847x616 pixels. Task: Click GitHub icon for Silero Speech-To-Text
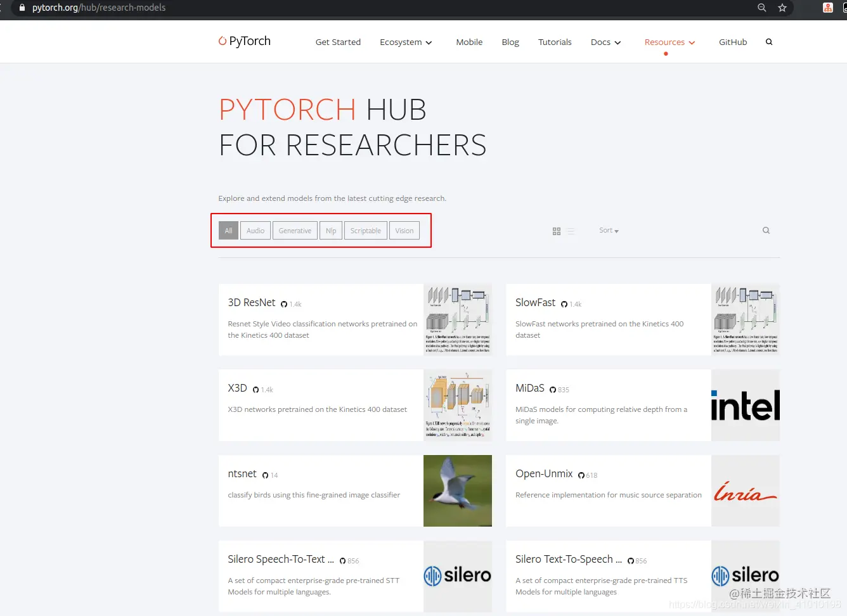tap(343, 561)
